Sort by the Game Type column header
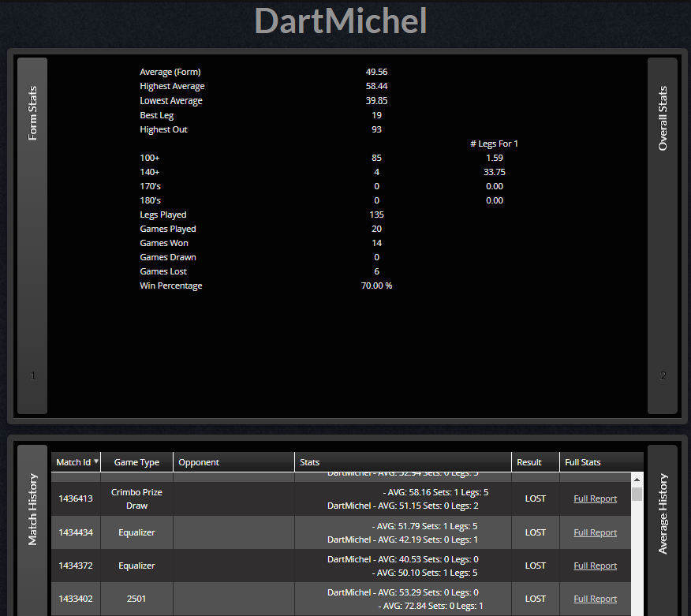 coord(136,462)
